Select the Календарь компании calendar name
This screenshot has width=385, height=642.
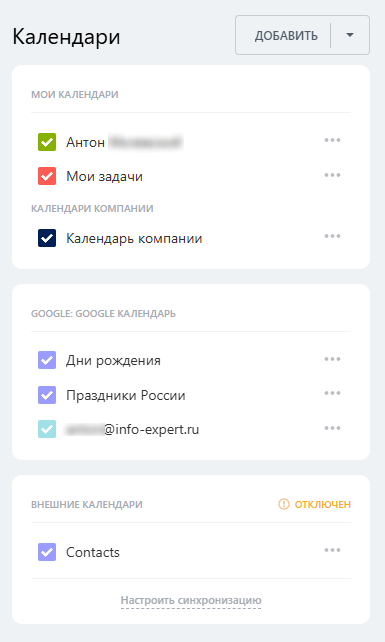coord(134,238)
